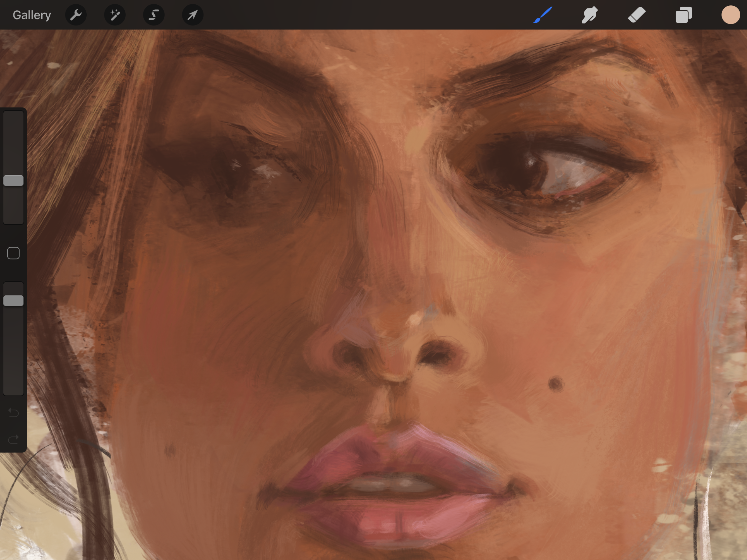The height and width of the screenshot is (560, 747).
Task: Open the Gallery view
Action: [x=32, y=15]
